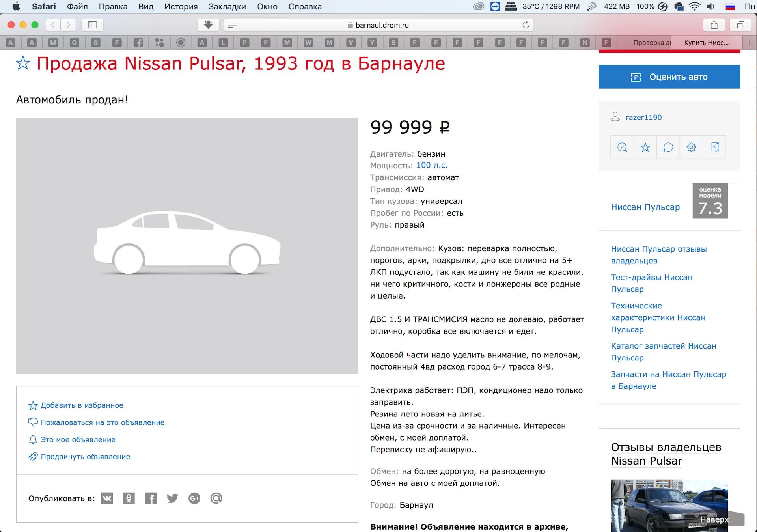Open the Правка menu
The image size is (757, 532).
(x=113, y=6)
